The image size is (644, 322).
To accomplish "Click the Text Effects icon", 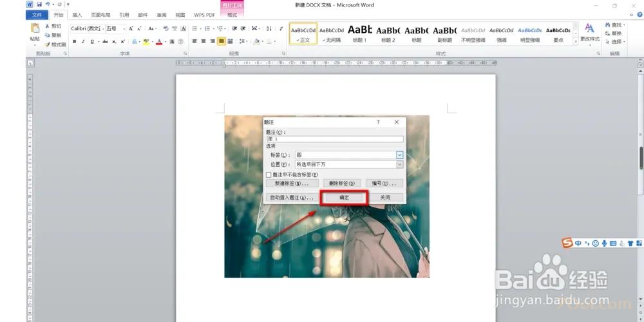I will (x=135, y=41).
